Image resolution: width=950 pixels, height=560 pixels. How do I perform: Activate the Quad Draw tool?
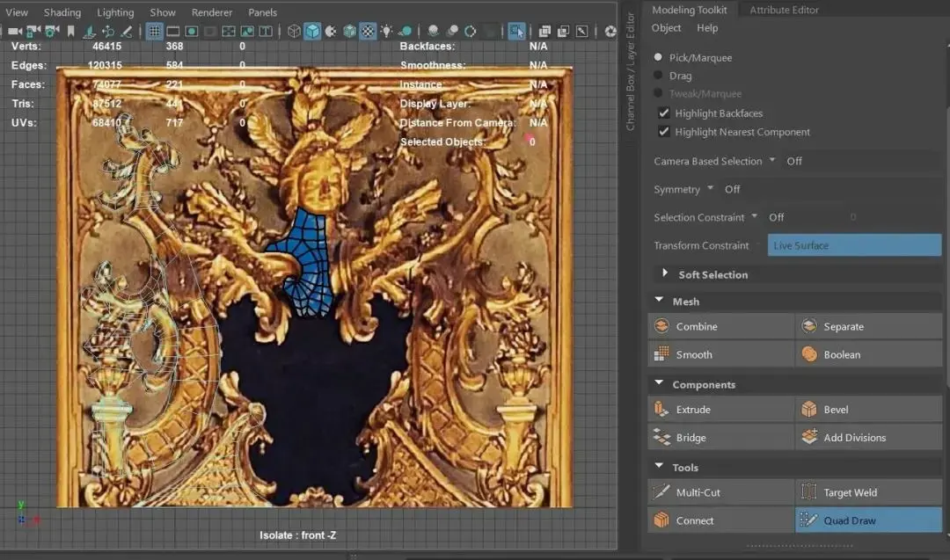(x=869, y=520)
